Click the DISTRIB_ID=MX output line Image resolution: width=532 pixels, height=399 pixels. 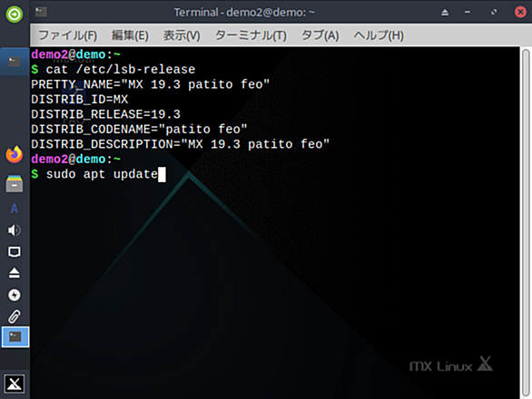(x=80, y=100)
